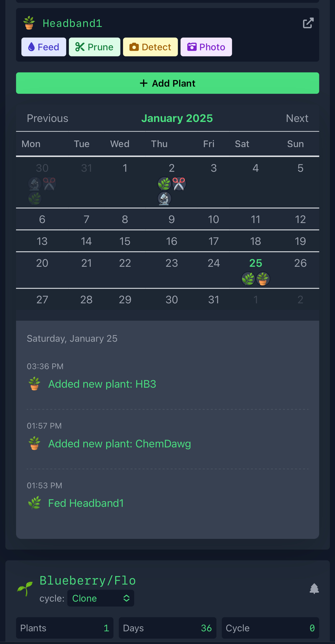This screenshot has width=335, height=644.
Task: Go to Previous month in calendar
Action: click(47, 118)
